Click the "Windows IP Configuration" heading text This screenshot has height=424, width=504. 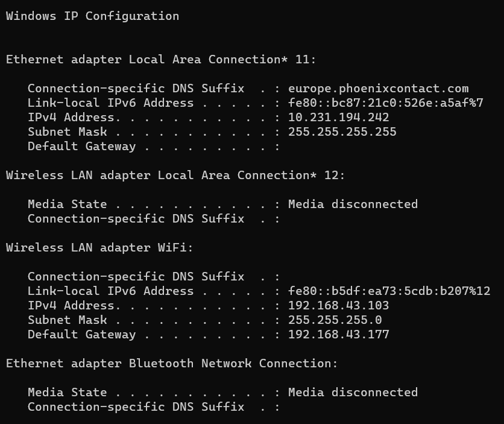92,16
